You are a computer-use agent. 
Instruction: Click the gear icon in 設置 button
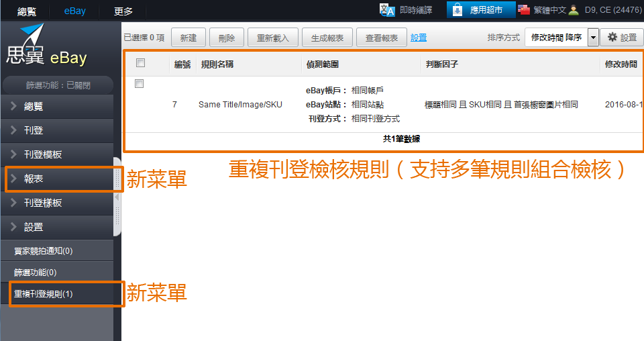click(x=612, y=37)
